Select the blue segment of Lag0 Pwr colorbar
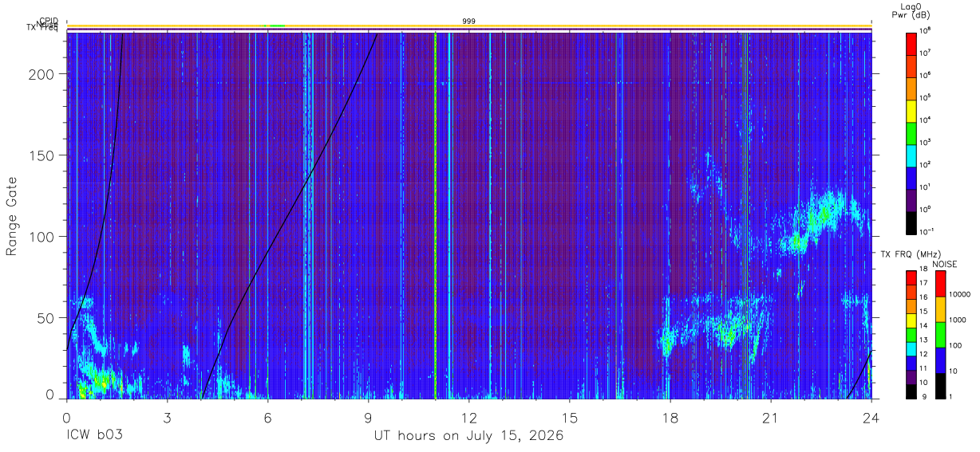980x452 pixels. click(x=911, y=177)
